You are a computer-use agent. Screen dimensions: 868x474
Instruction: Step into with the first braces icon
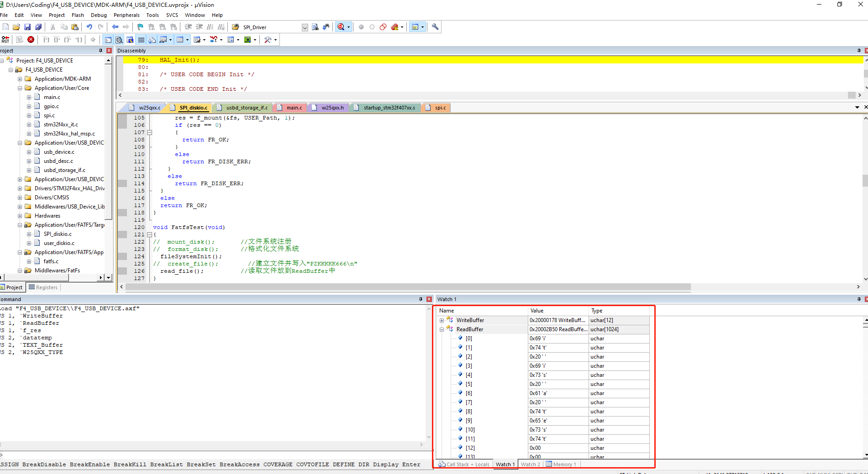(x=46, y=40)
